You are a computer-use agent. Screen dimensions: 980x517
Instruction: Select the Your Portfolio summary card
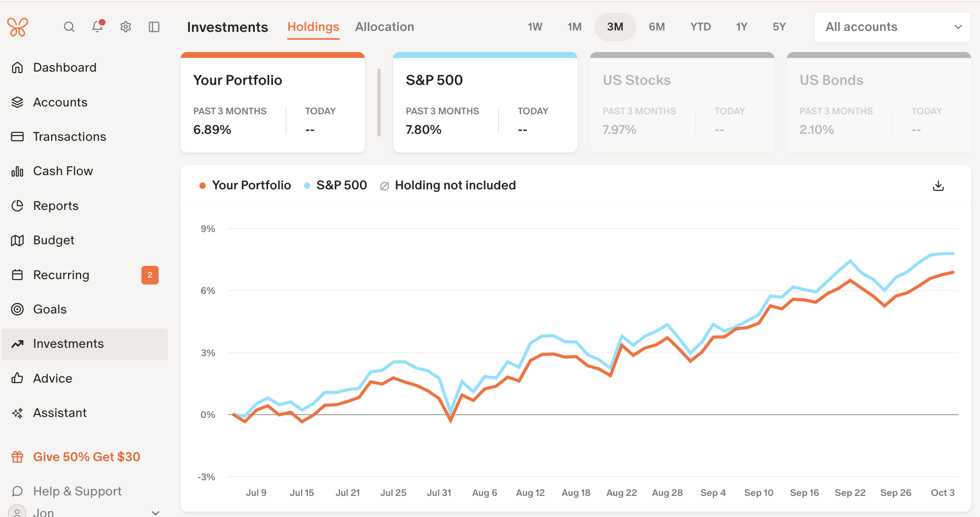272,103
